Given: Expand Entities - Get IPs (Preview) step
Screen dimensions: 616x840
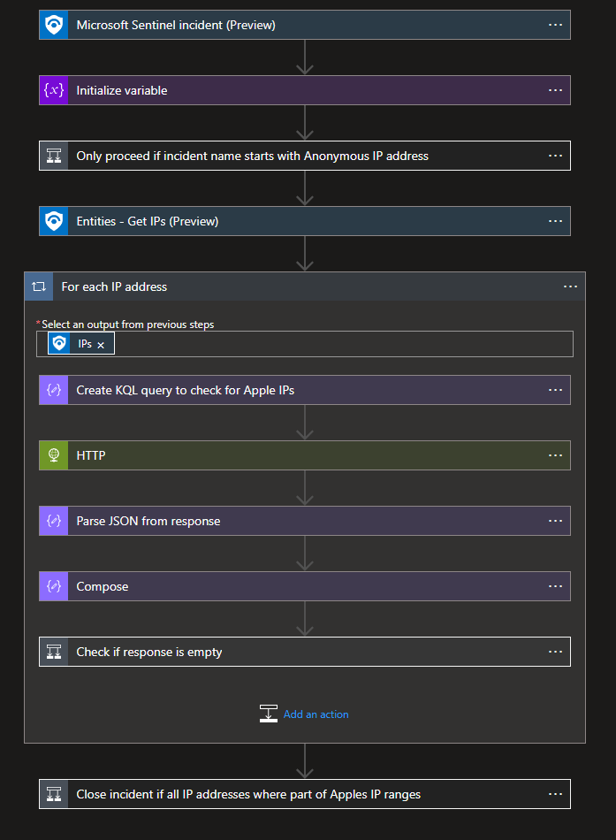Looking at the screenshot, I should [305, 221].
